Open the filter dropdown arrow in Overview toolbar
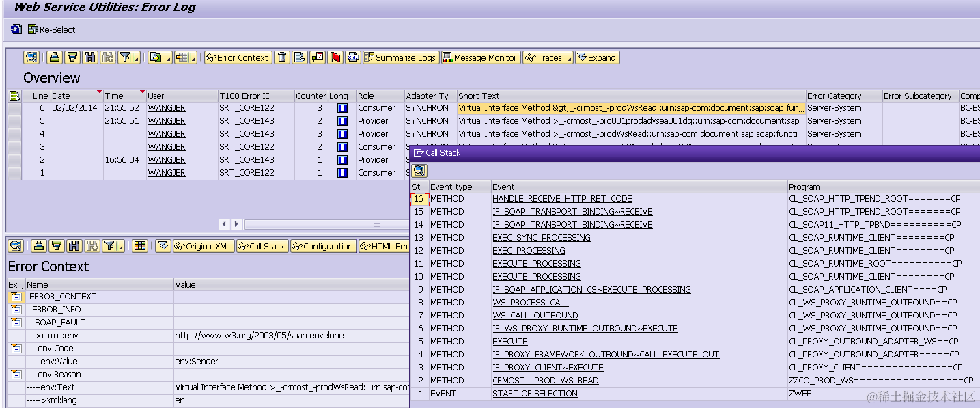The image size is (980, 408). click(x=137, y=57)
